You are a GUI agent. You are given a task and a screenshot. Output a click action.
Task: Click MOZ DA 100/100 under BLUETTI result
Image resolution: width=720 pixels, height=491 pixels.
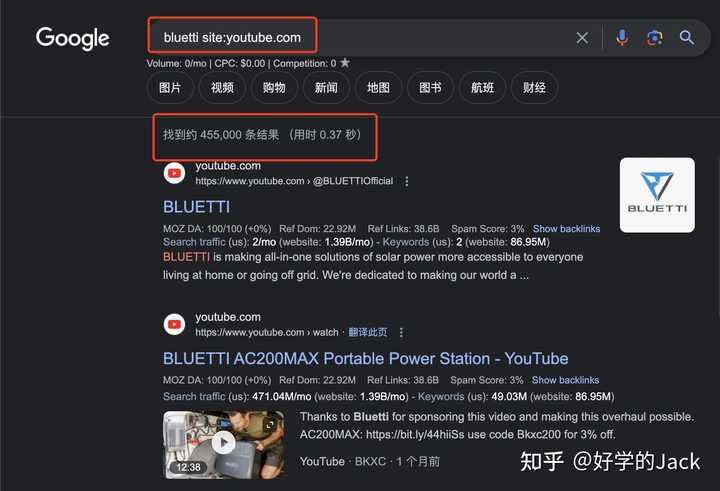(217, 229)
